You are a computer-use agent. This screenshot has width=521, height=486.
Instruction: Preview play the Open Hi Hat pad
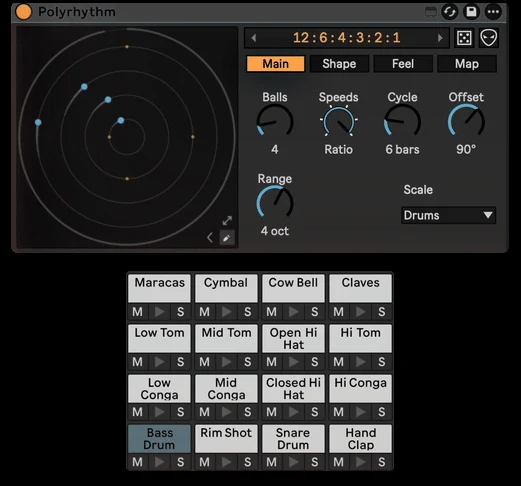click(293, 362)
